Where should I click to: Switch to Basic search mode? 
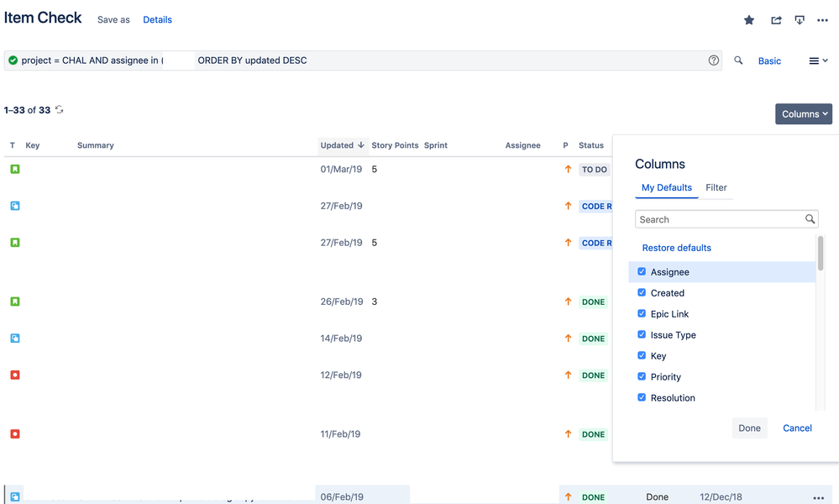click(769, 61)
